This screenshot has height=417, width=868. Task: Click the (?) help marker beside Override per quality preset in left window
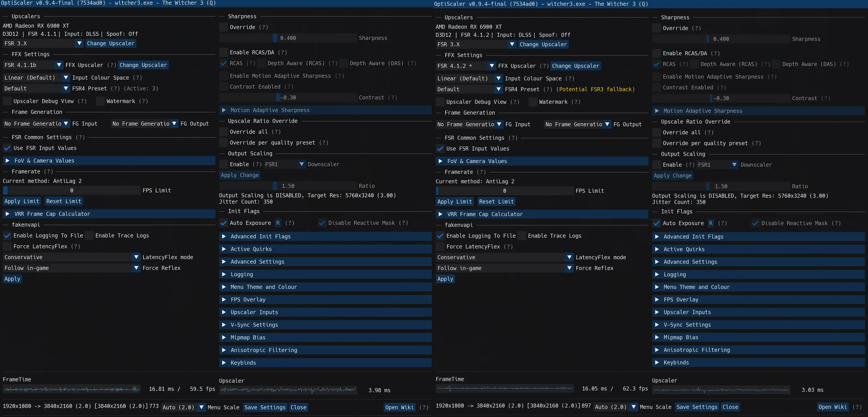(324, 143)
